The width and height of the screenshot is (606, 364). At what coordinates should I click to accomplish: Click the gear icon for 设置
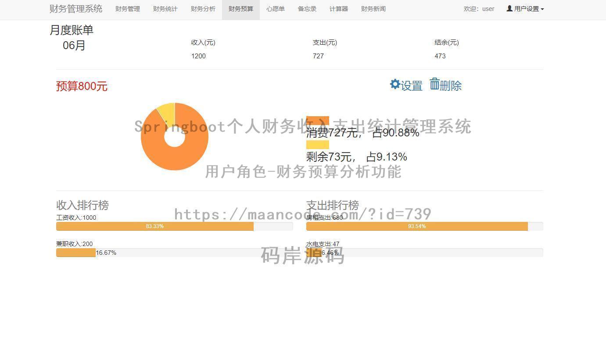click(x=395, y=84)
